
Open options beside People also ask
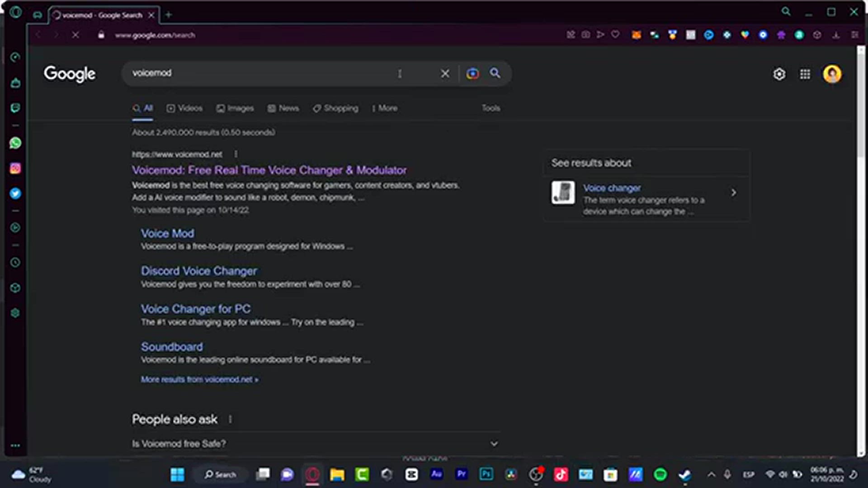click(x=230, y=419)
